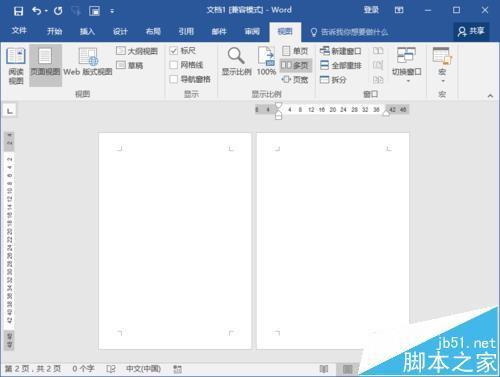Screen dimensions: 500x377
Task: Repeat the last action
Action: [x=58, y=11]
